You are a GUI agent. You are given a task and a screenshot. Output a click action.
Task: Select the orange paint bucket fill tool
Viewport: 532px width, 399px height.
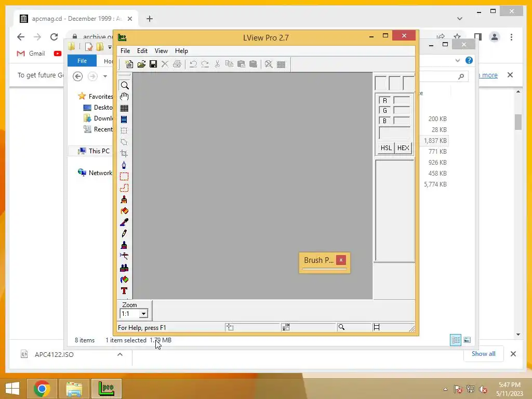(x=124, y=211)
